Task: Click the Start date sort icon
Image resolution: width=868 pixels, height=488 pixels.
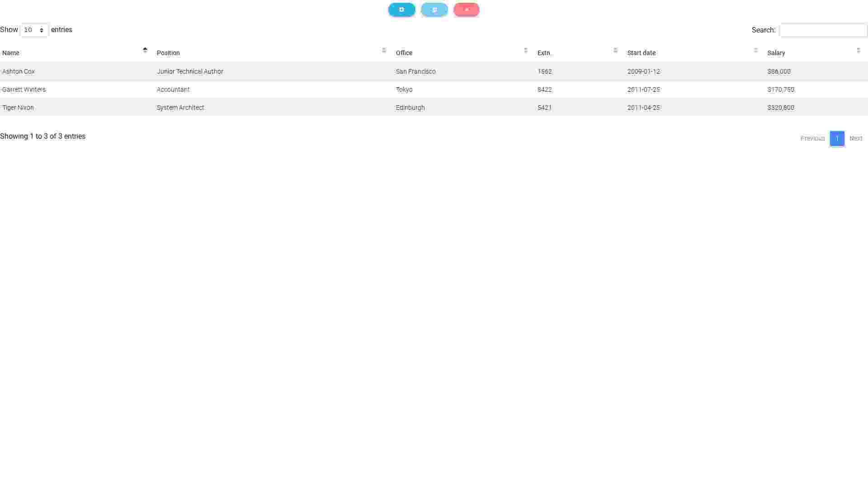Action: [x=755, y=50]
